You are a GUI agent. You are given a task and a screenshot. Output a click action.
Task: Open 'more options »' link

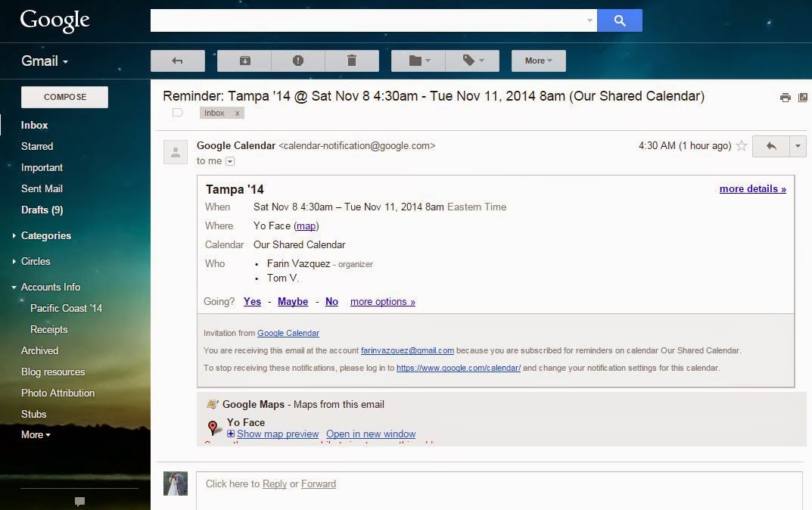click(383, 302)
